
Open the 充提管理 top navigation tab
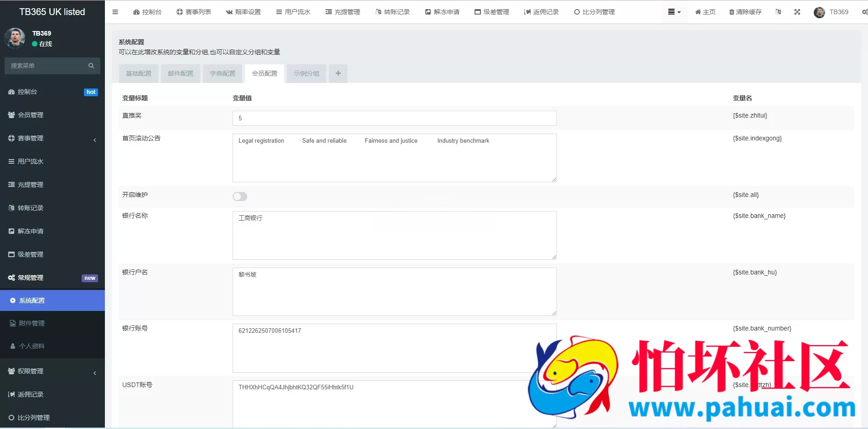[x=343, y=12]
